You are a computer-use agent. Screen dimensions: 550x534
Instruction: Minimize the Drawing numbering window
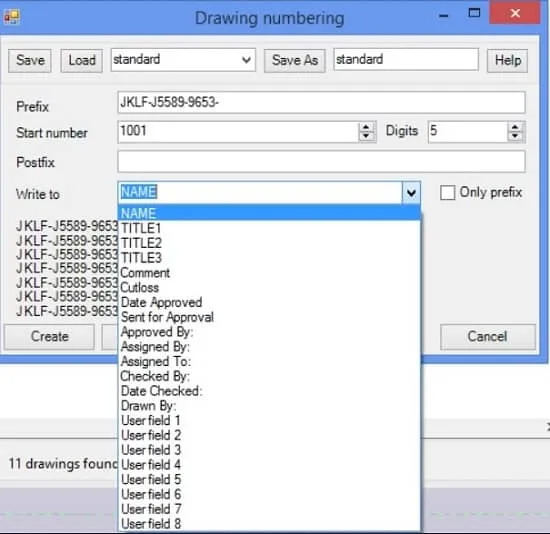444,15
